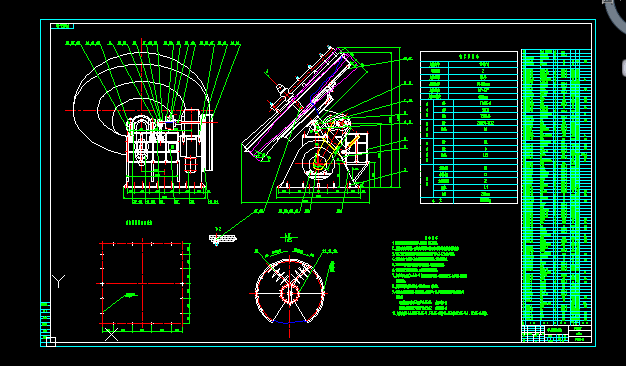626x366 pixels.
Task: Select the small origin square at the frame corner
Action: point(51,342)
